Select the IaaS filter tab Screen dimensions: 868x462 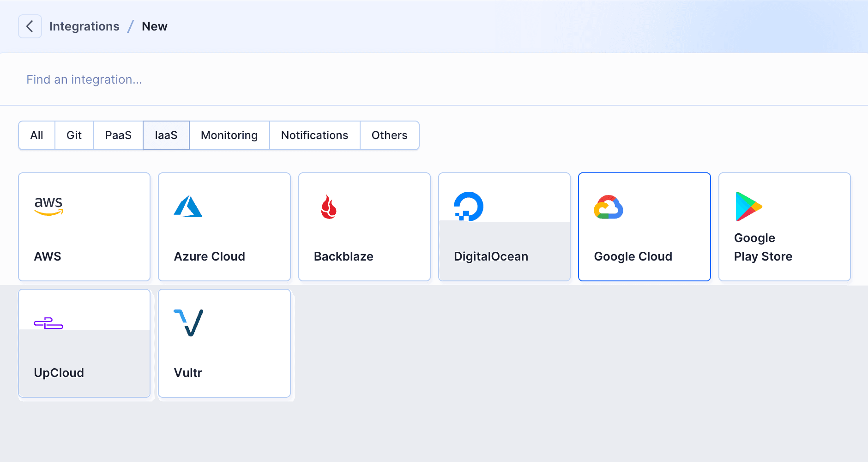coord(166,135)
